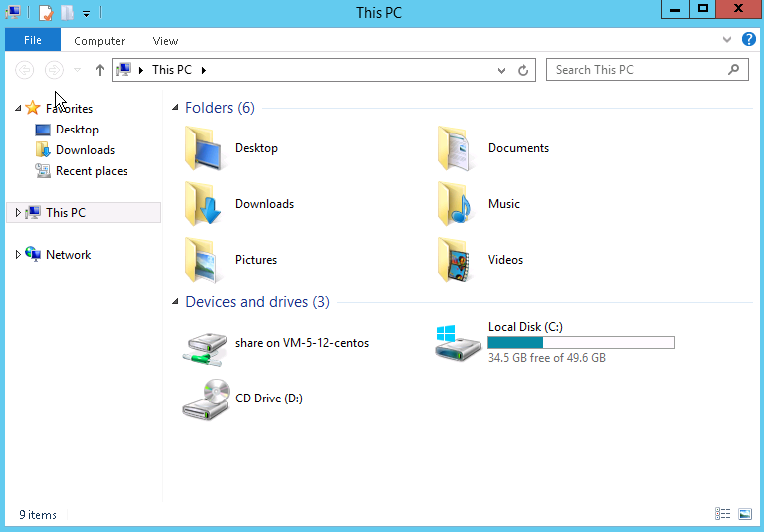Open the File menu
The image size is (764, 532).
pos(33,40)
